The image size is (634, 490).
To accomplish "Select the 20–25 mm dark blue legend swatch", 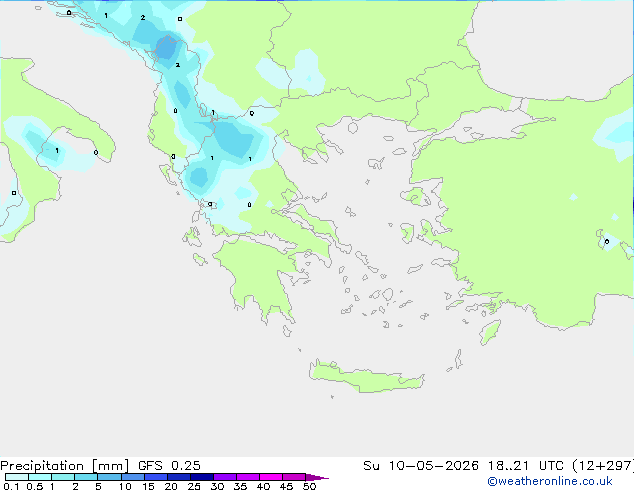I will (x=179, y=477).
